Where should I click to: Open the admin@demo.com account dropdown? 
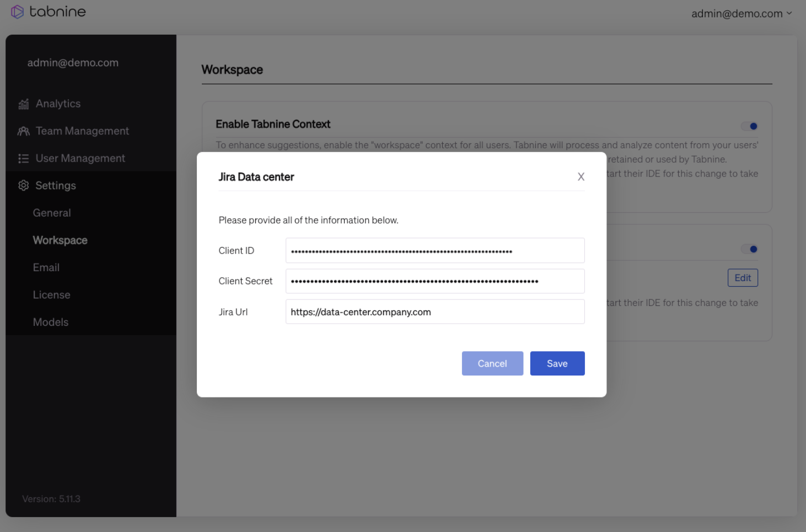pos(741,13)
